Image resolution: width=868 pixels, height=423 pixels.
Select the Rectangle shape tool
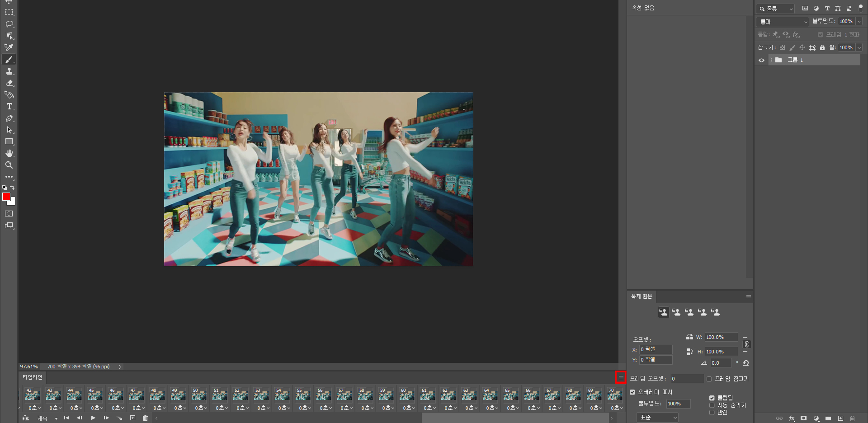click(x=9, y=141)
